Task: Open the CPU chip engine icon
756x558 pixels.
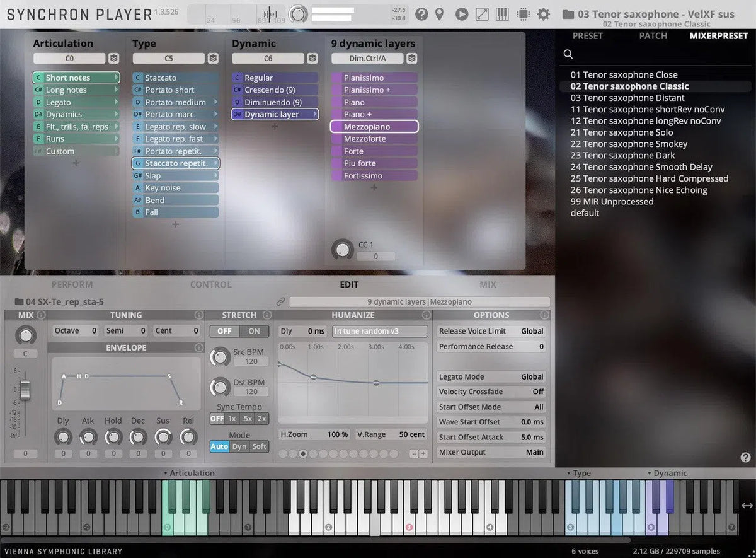Action: (x=522, y=15)
